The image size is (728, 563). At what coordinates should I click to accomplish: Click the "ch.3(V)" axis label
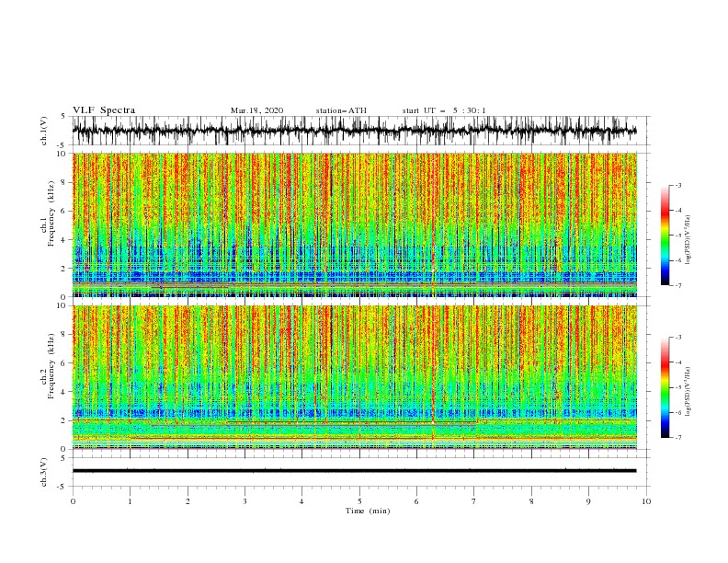(44, 472)
